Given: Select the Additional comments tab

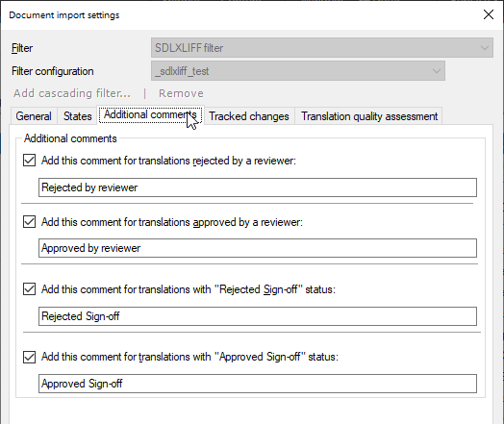Looking at the screenshot, I should click(150, 114).
